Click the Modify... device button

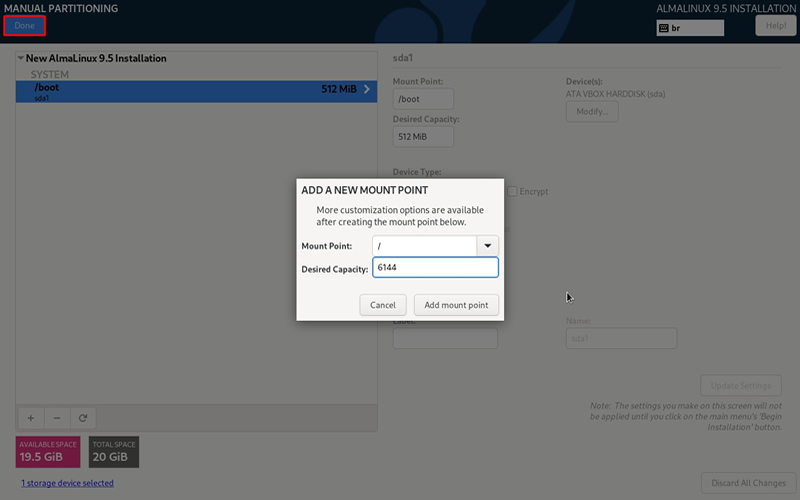[x=592, y=112]
